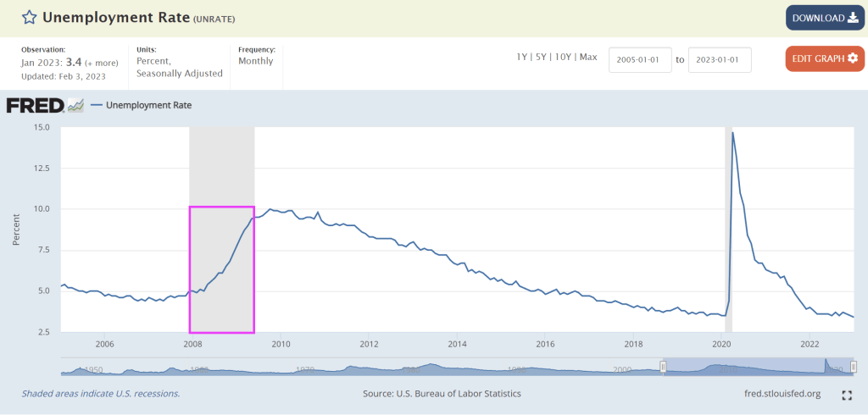Show the Max date range
Image resolution: width=868 pixels, height=415 pixels.
tap(588, 57)
